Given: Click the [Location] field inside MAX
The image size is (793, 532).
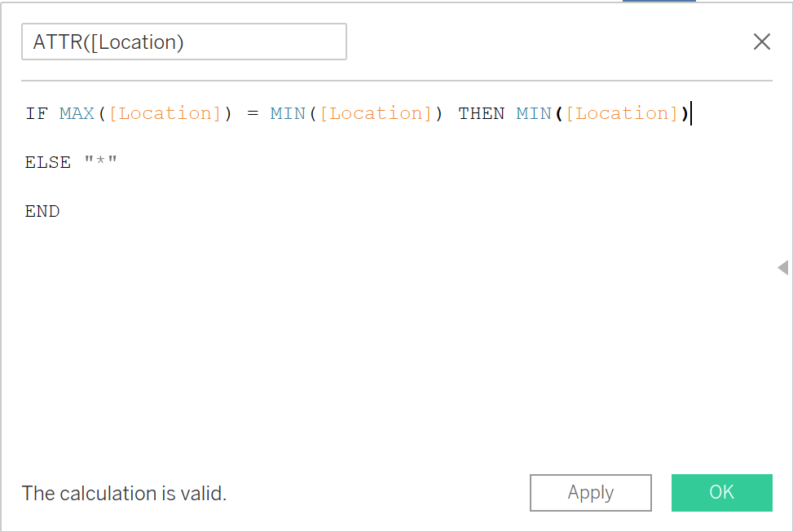Looking at the screenshot, I should [165, 113].
